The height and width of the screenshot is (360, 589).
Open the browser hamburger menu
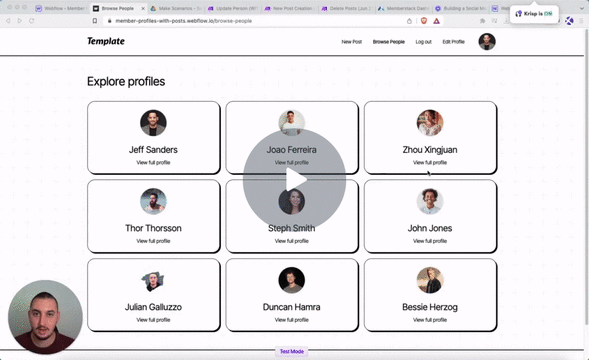pyautogui.click(x=582, y=21)
